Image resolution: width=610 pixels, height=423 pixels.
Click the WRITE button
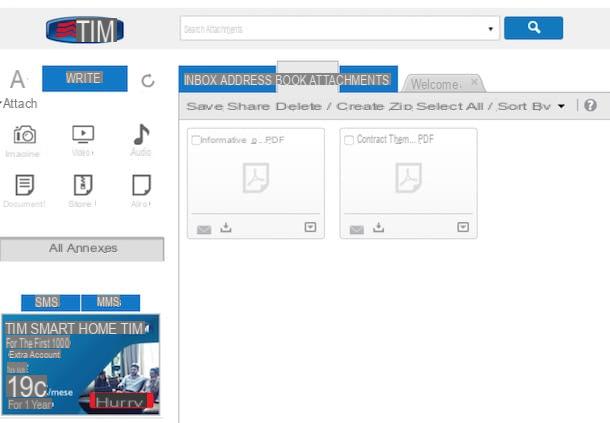click(85, 79)
